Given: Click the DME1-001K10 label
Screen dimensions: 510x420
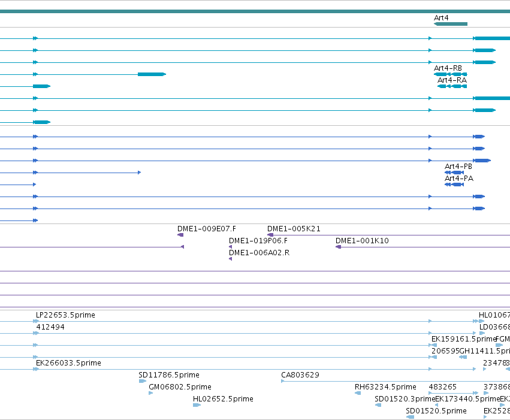Looking at the screenshot, I should click(362, 241).
